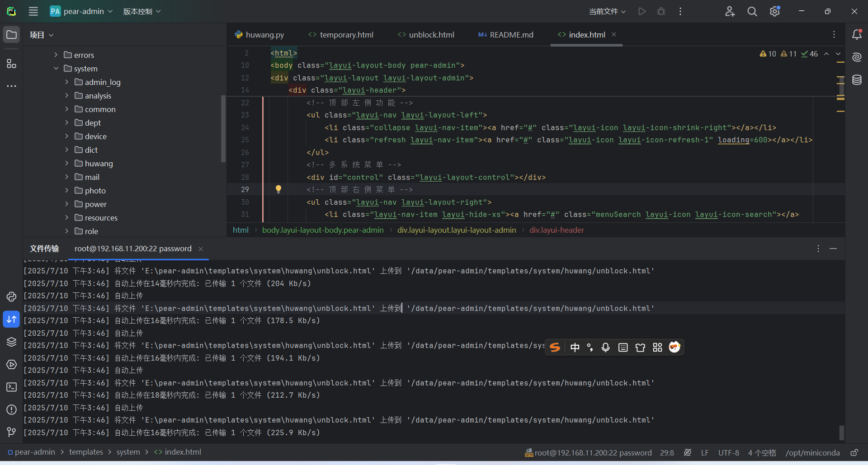Expand the admin_log folder
The image size is (868, 465).
[x=67, y=82]
